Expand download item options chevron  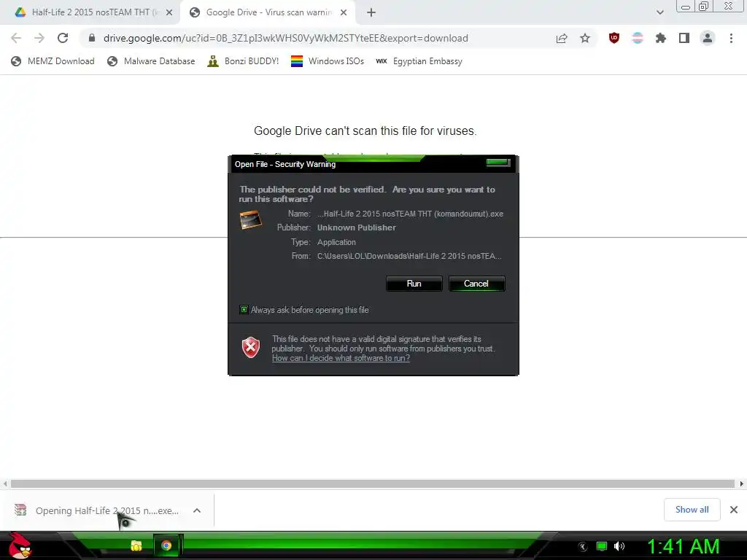click(197, 510)
